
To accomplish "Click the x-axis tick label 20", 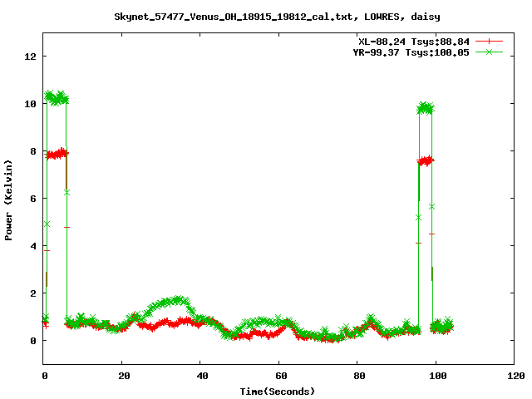I will [124, 376].
